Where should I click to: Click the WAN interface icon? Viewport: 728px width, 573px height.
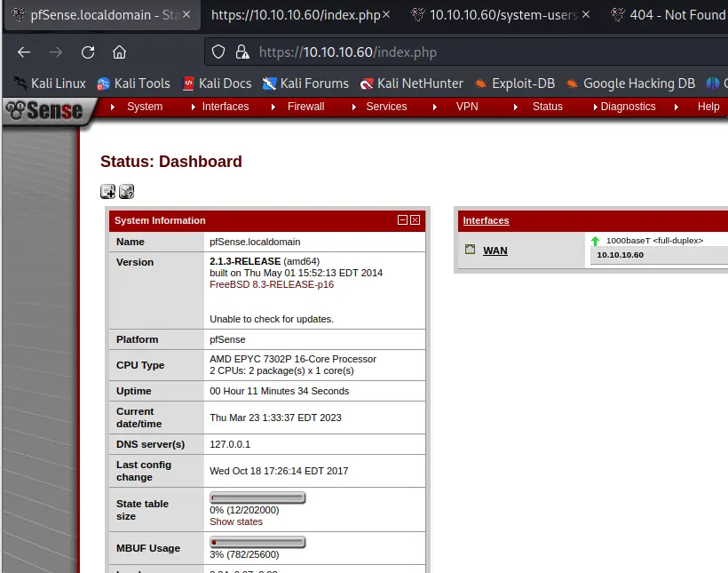click(470, 250)
